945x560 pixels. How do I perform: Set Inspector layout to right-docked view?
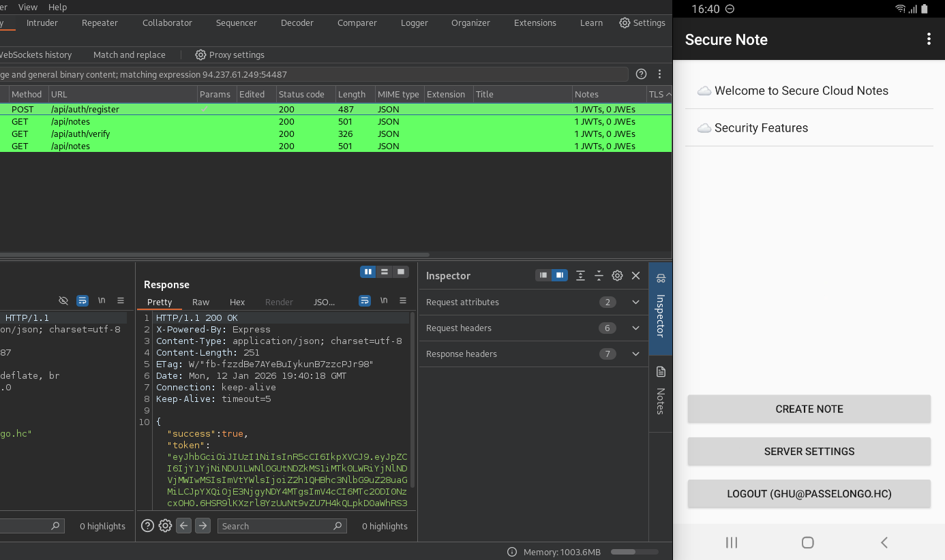(x=560, y=276)
